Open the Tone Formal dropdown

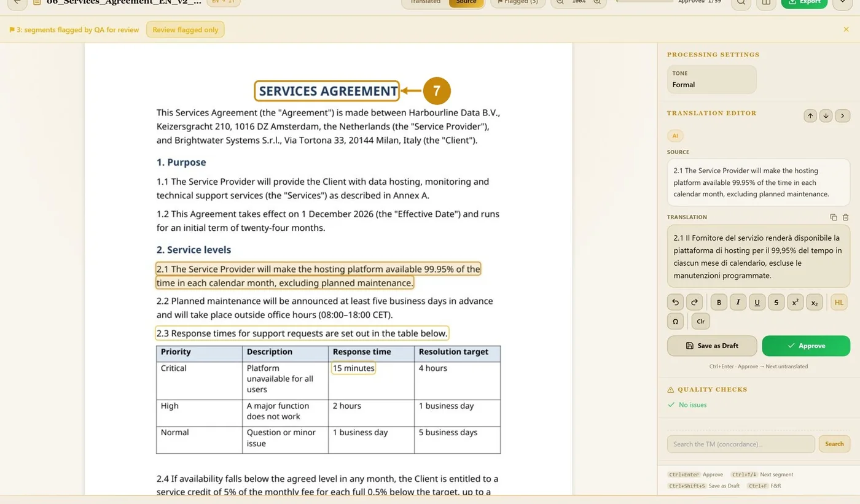pos(711,79)
